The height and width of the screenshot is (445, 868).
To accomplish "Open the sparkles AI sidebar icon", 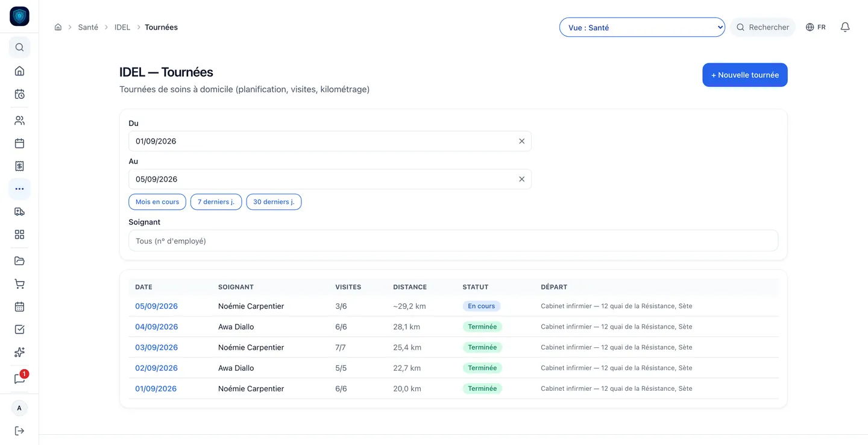I will click(x=19, y=352).
